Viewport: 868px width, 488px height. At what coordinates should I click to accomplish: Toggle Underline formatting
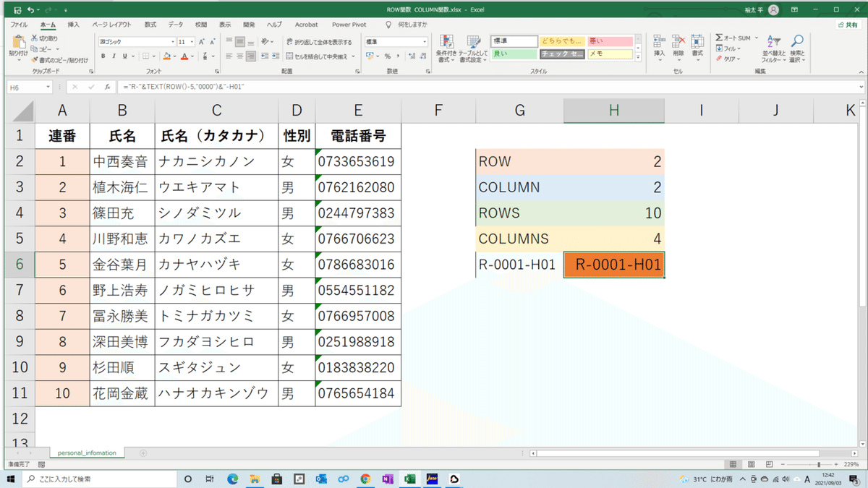point(124,56)
